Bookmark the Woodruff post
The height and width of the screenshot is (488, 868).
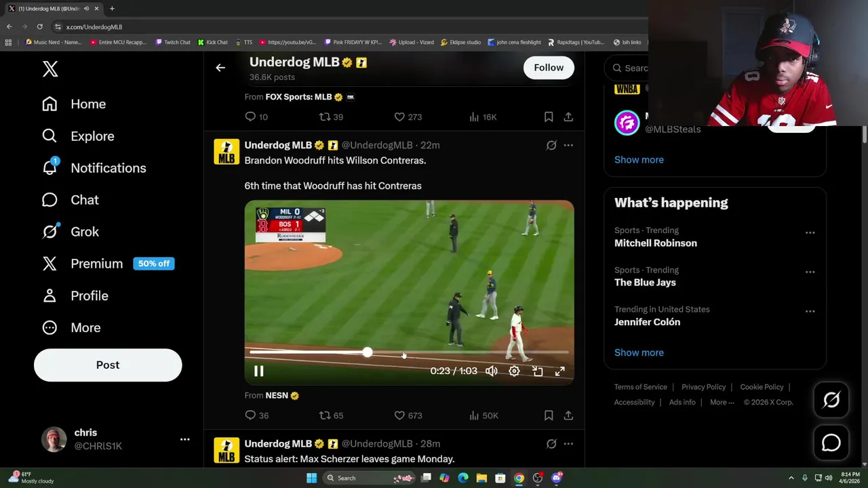[x=549, y=415]
